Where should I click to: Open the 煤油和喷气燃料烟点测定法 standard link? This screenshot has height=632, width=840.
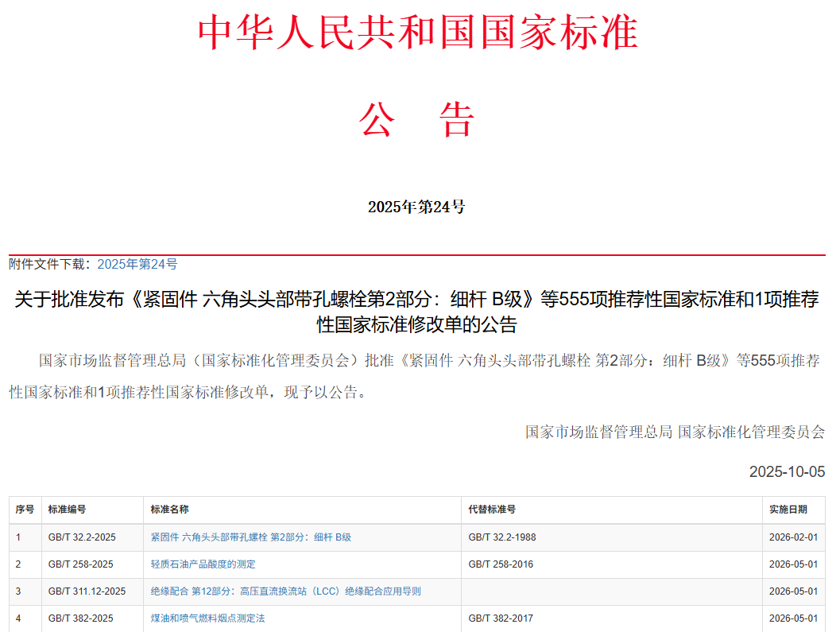[207, 618]
